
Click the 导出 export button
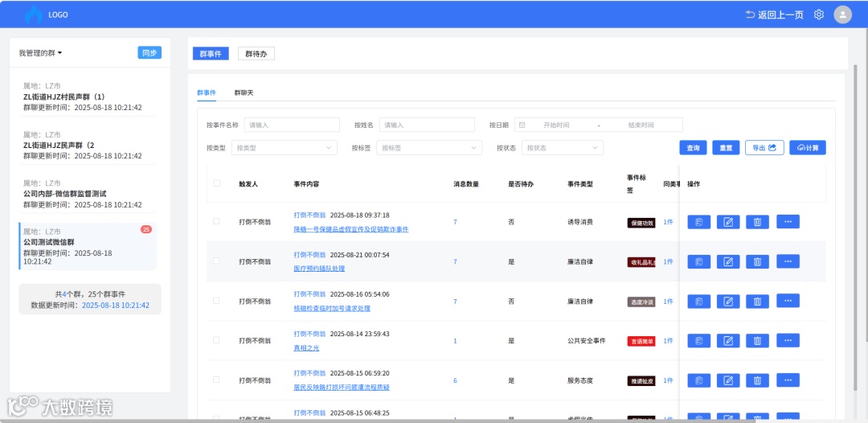[x=764, y=148]
